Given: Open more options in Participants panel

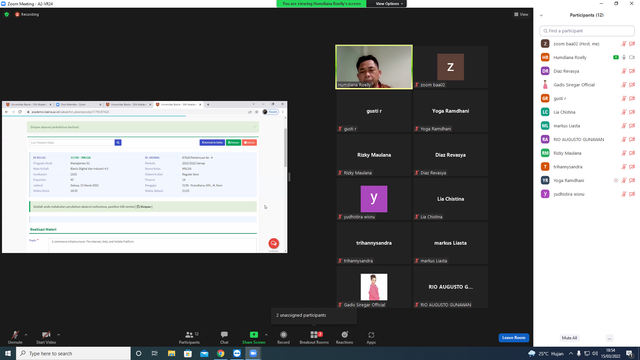Looking at the screenshot, I should coord(609,338).
